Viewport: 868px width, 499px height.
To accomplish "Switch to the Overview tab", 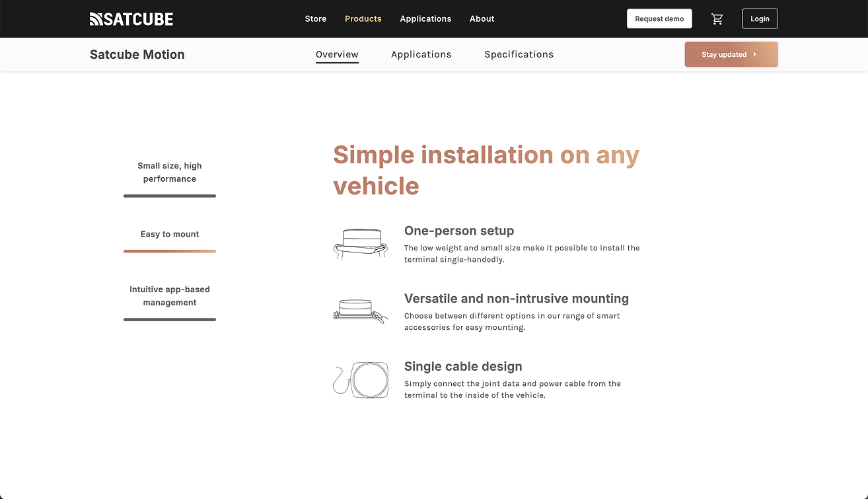I will tap(337, 55).
